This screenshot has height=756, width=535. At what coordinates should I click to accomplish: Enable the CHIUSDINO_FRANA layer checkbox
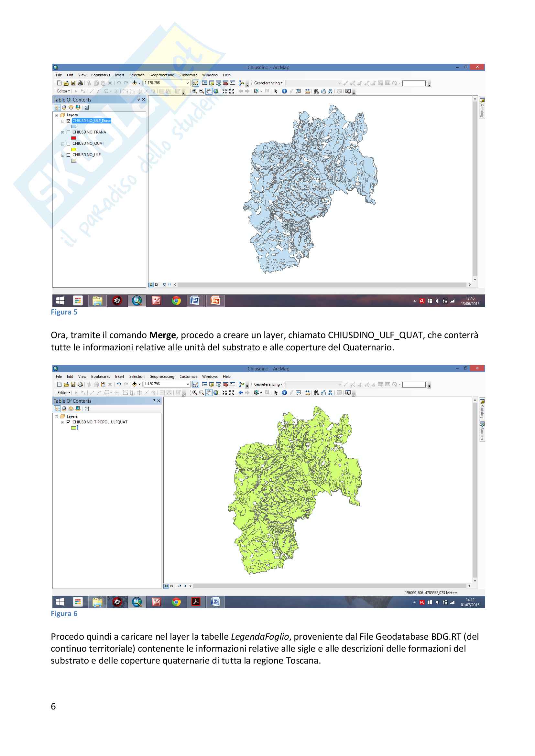(69, 133)
